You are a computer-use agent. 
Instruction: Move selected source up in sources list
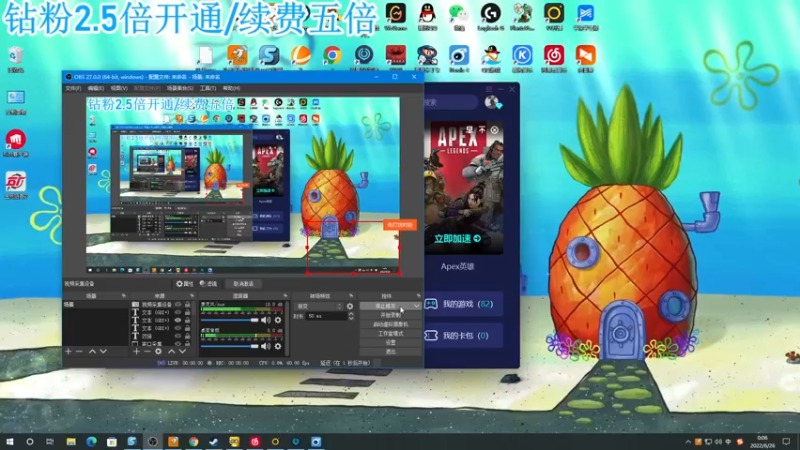point(171,352)
